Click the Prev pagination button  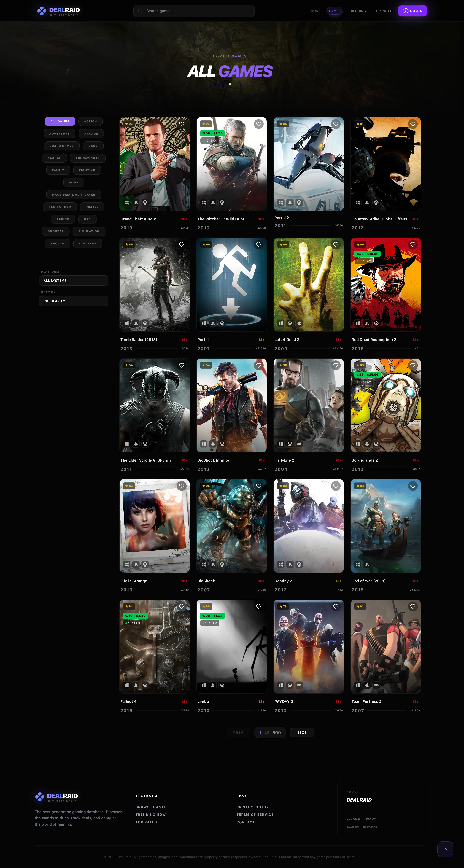click(x=238, y=733)
